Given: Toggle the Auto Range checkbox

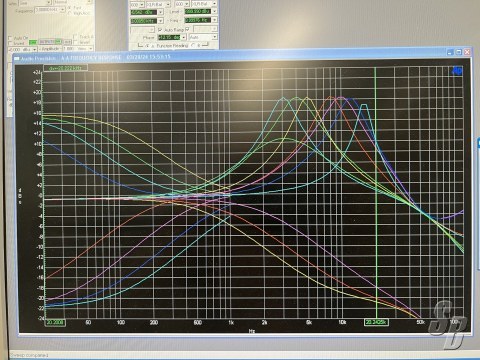Looking at the screenshot, I should pos(160,30).
